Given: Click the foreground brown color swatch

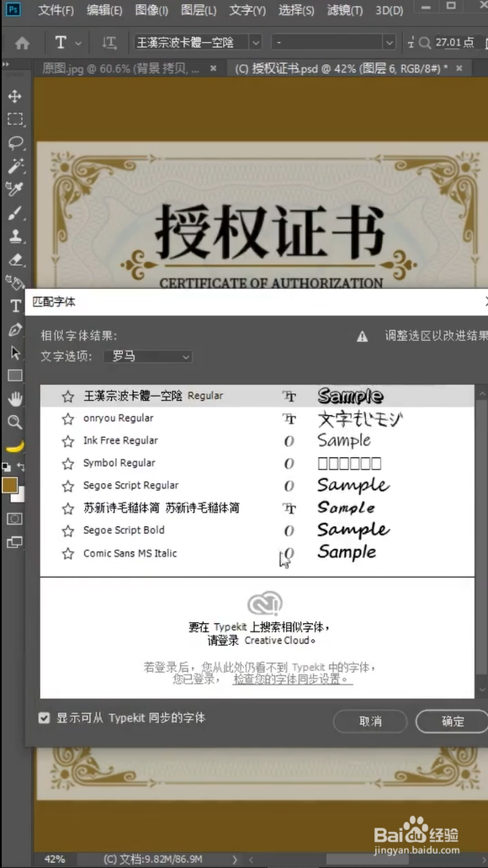Looking at the screenshot, I should click(x=9, y=486).
